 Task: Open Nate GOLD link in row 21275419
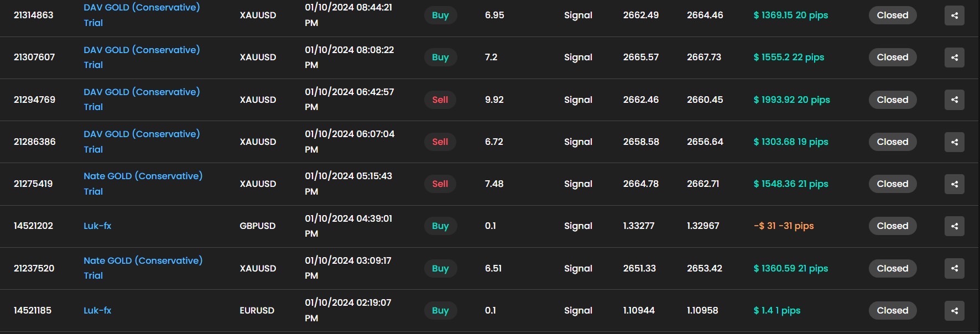(x=143, y=176)
